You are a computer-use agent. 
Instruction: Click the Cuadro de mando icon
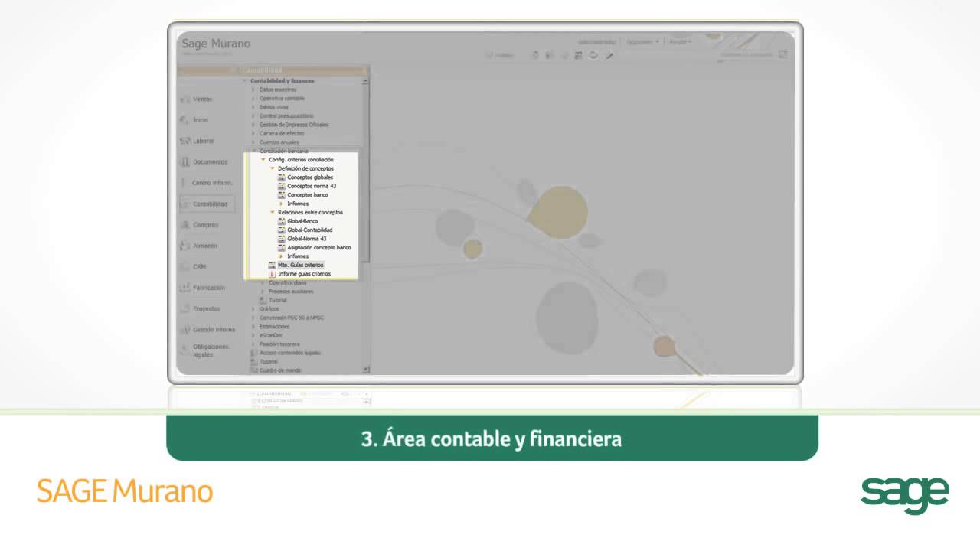click(254, 370)
